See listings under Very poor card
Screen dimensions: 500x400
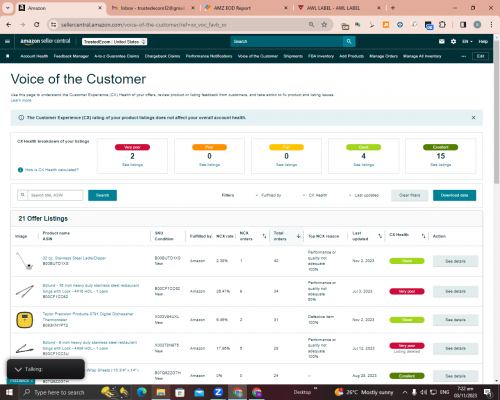pos(132,165)
